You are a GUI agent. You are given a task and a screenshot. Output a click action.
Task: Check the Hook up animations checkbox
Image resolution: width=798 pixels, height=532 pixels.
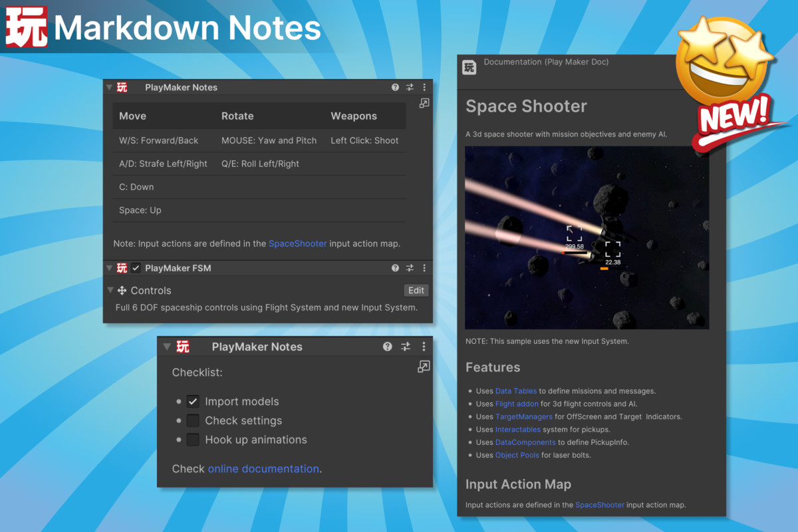click(193, 440)
